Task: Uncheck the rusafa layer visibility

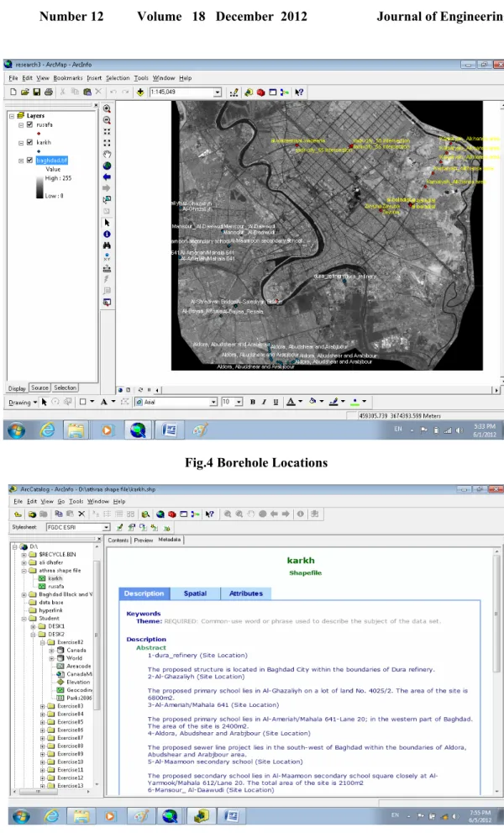Action: pos(29,125)
